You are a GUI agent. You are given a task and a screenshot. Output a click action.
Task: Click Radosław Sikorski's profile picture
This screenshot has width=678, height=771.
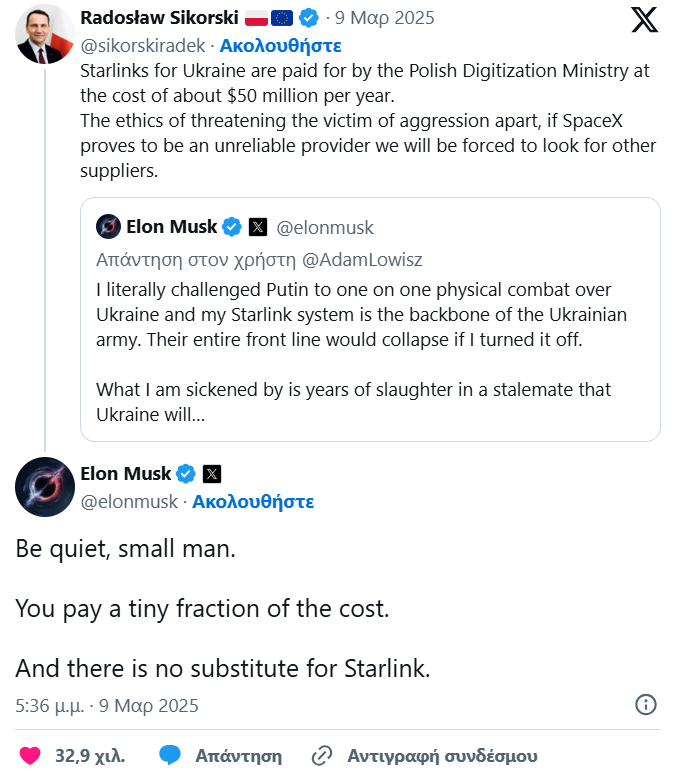[44, 35]
